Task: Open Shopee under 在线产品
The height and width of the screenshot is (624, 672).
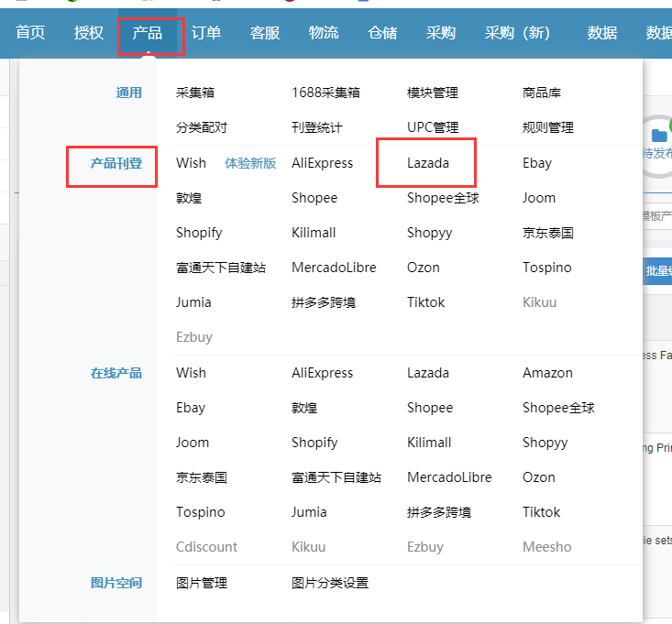Action: pos(430,408)
